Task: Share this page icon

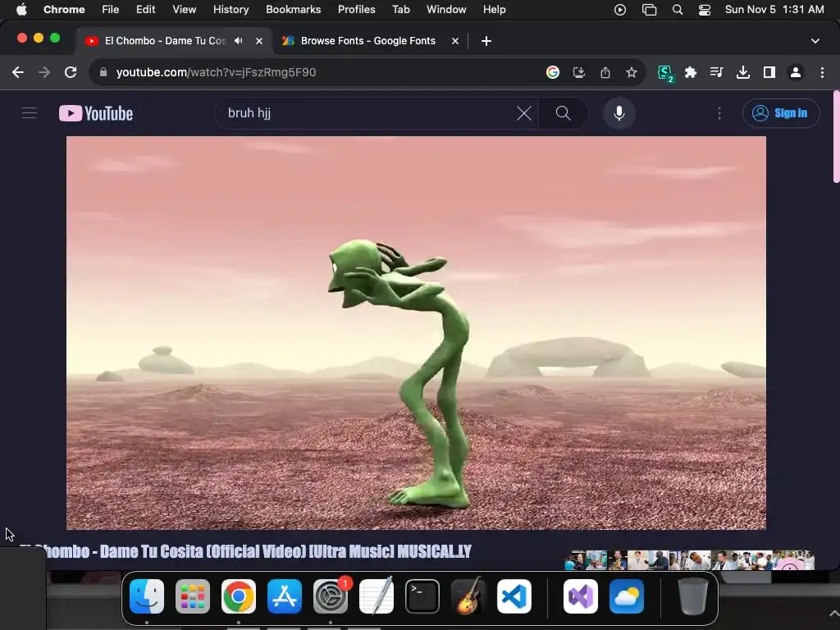Action: 605,72
